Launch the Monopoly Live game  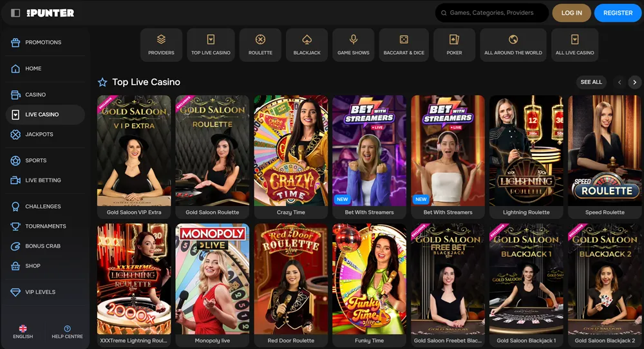point(213,285)
